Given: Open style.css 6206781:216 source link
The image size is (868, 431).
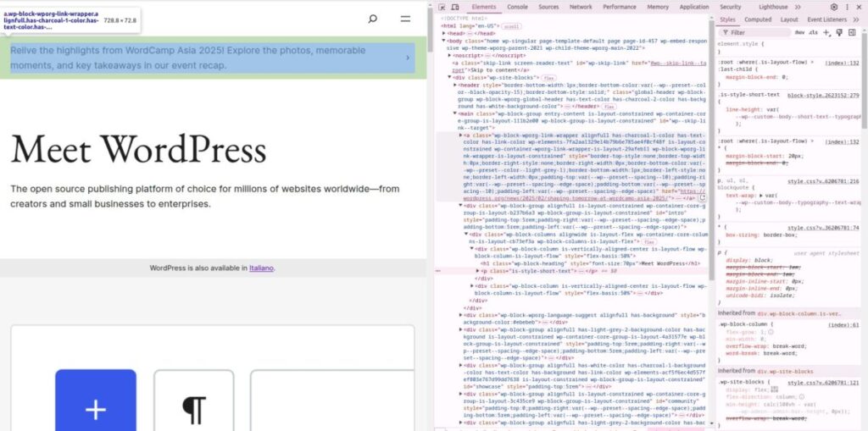Looking at the screenshot, I should [823, 181].
